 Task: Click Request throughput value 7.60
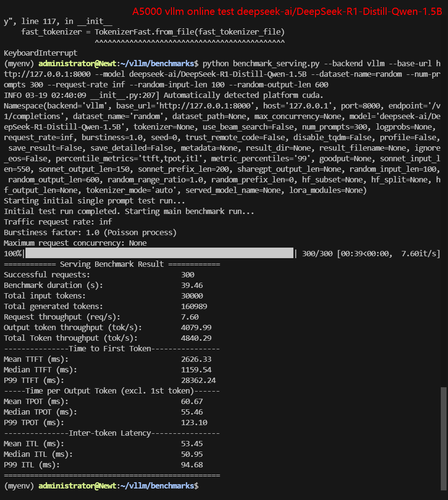click(190, 317)
